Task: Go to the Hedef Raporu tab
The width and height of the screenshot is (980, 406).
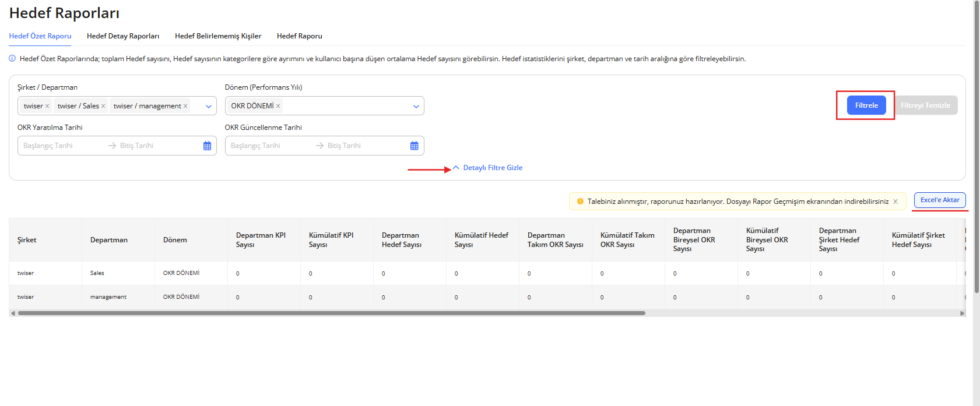Action: click(x=299, y=36)
